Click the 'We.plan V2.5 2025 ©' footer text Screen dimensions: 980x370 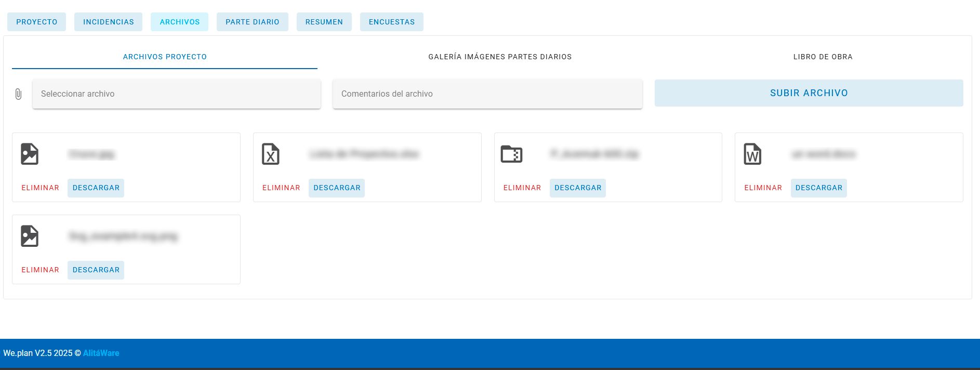42,353
